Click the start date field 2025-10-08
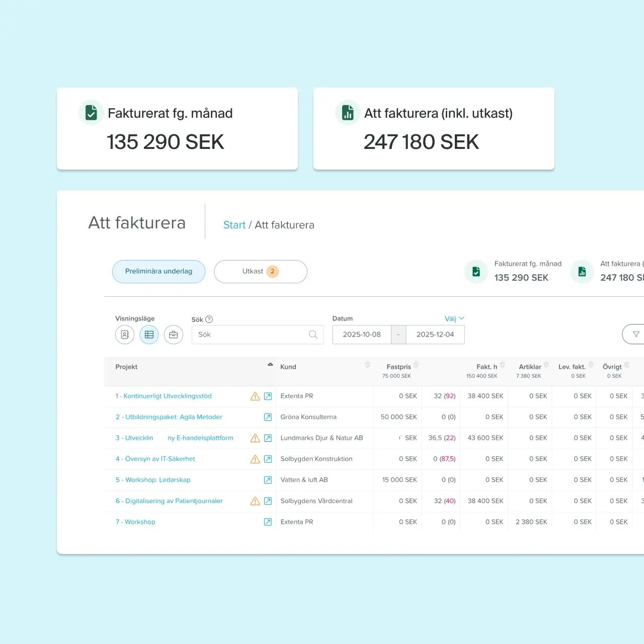Screen dimensions: 644x644 pyautogui.click(x=362, y=335)
